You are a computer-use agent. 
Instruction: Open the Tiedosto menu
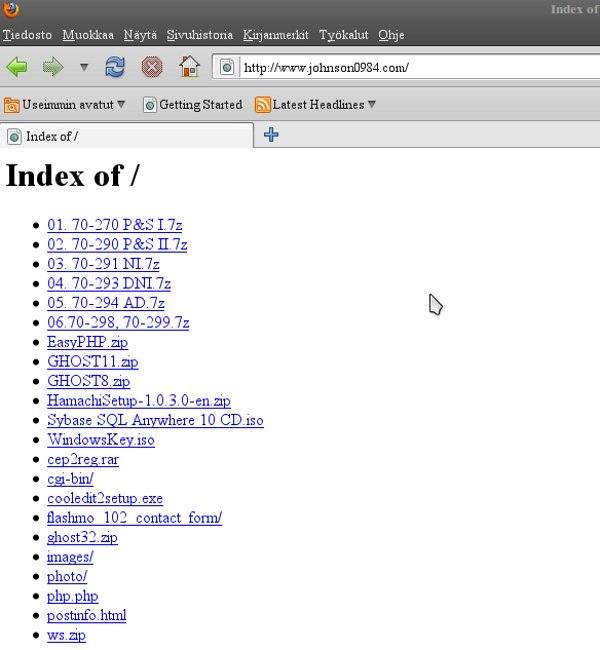(x=27, y=35)
